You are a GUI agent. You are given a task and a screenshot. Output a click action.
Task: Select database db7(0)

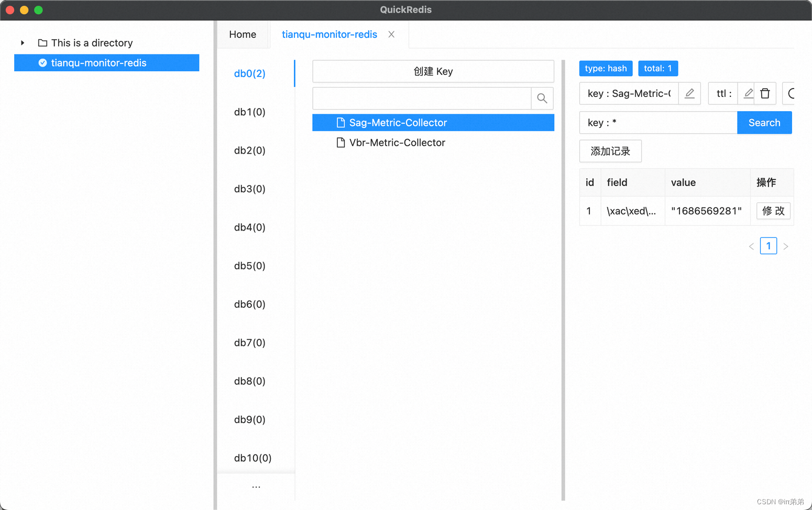(250, 342)
